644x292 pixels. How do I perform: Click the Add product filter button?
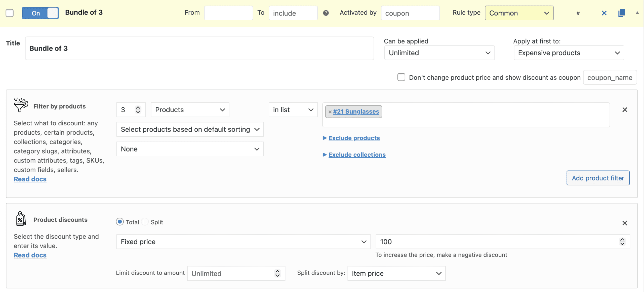tap(598, 178)
